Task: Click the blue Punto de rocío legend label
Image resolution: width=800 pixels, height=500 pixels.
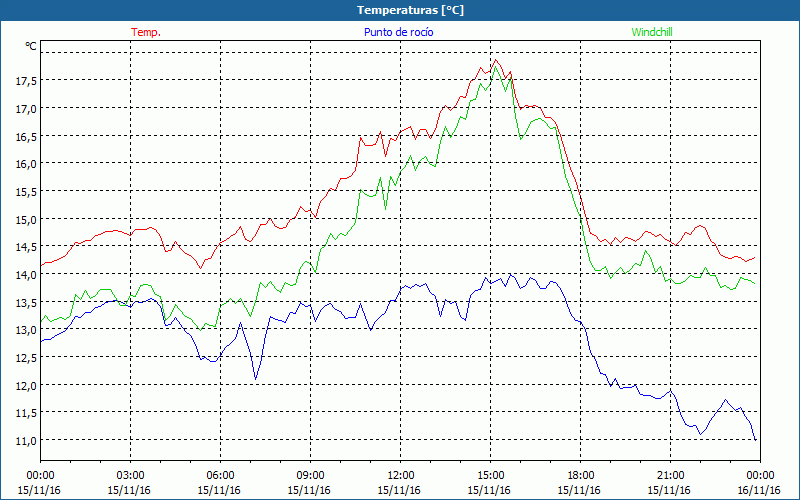Action: (x=398, y=32)
